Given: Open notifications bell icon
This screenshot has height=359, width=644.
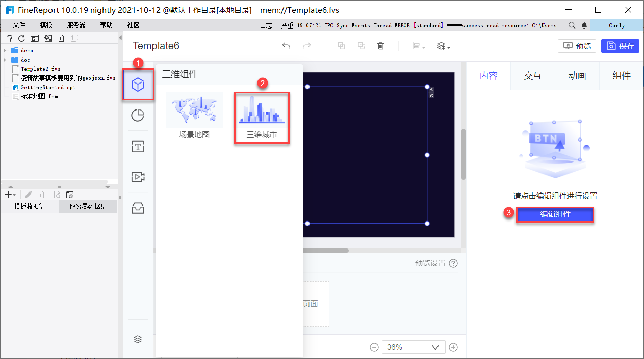Looking at the screenshot, I should pos(584,25).
